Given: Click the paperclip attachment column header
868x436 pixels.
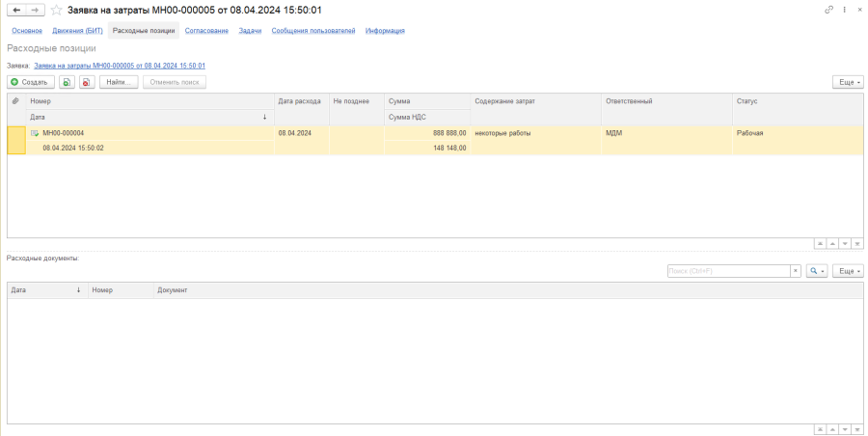Looking at the screenshot, I should [15, 100].
